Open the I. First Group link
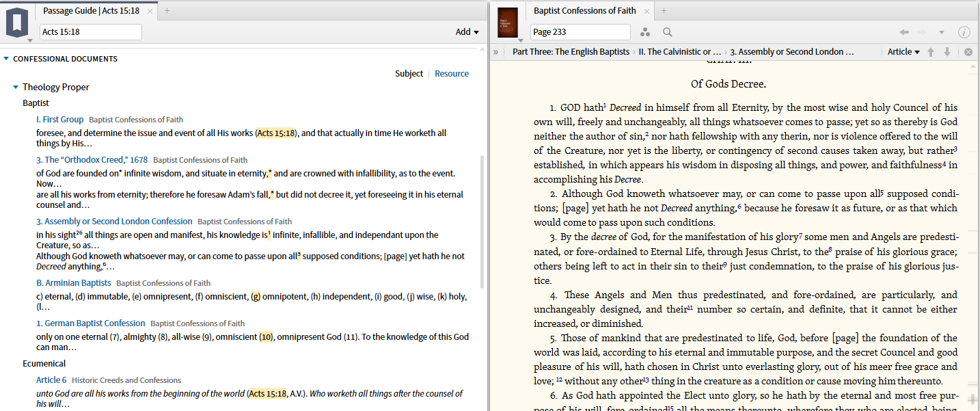Viewport: 980px width, 411px height. 60,120
